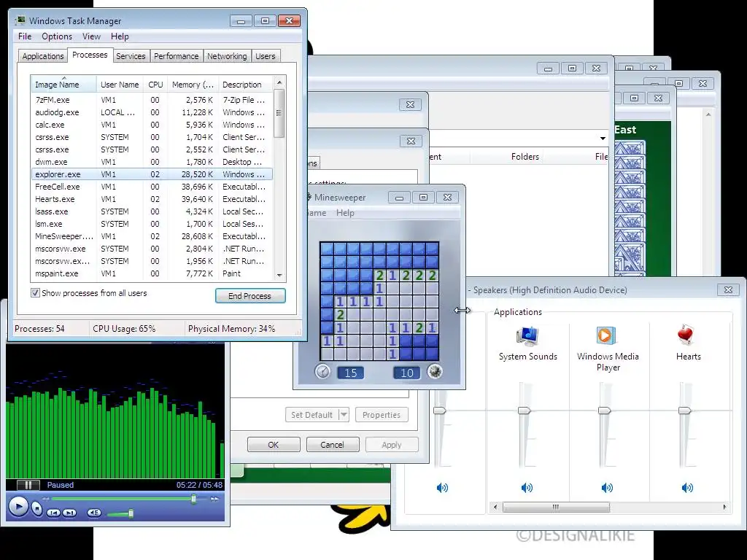
Task: Click the Minesweeper clock icon
Action: (322, 371)
